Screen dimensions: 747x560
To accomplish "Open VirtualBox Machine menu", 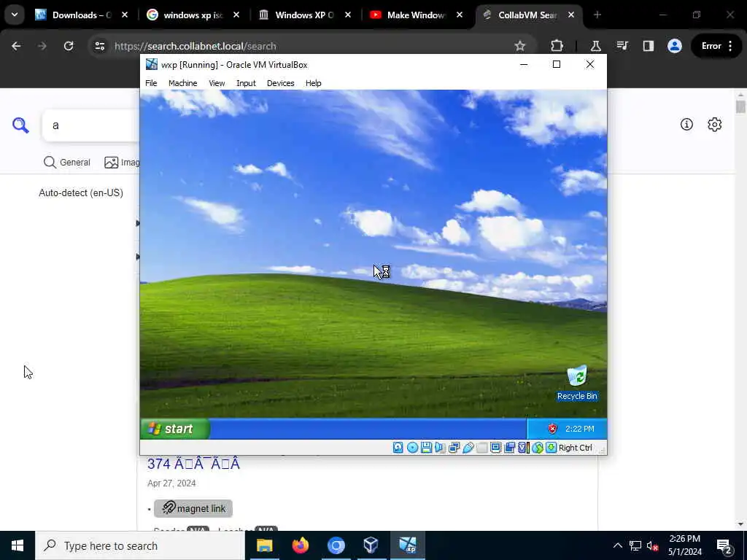I will tap(182, 83).
